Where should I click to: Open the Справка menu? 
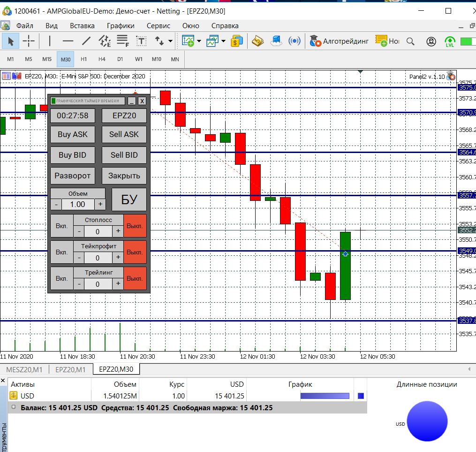click(x=225, y=26)
